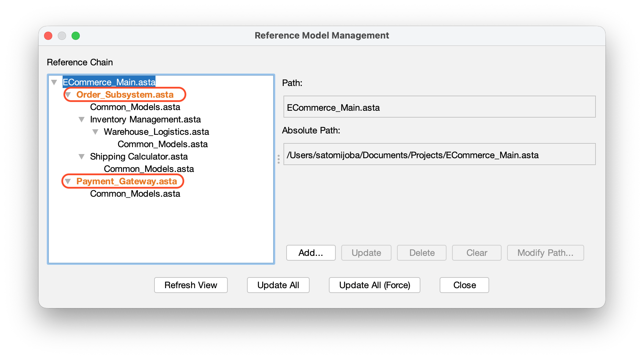Collapse the Warehouse_Logistics.asta node
Viewport: 644px width, 359px height.
coord(95,132)
